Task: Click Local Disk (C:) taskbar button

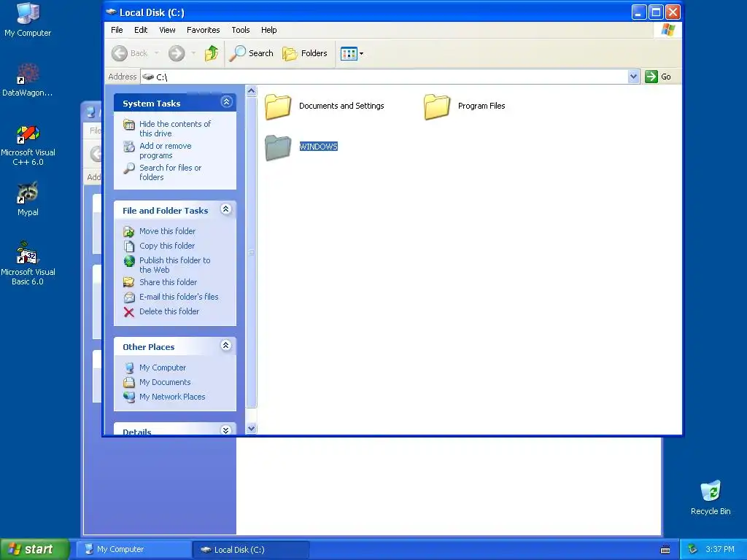Action: point(251,550)
